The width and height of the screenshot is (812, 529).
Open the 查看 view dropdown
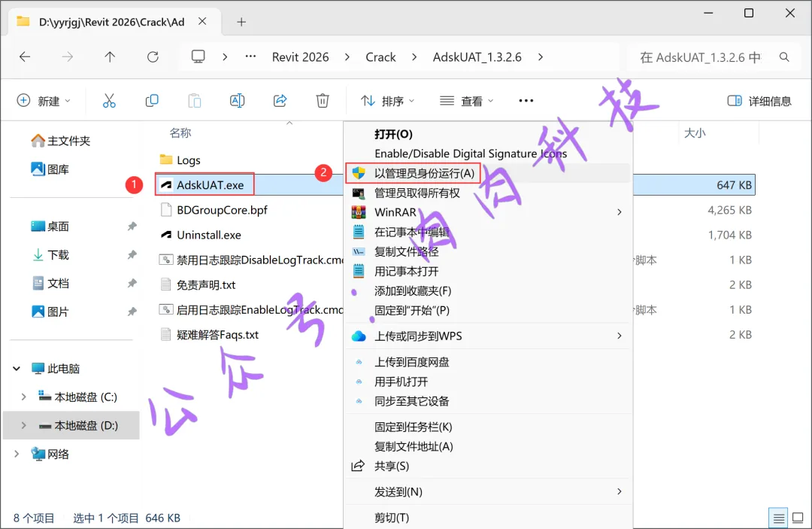467,101
